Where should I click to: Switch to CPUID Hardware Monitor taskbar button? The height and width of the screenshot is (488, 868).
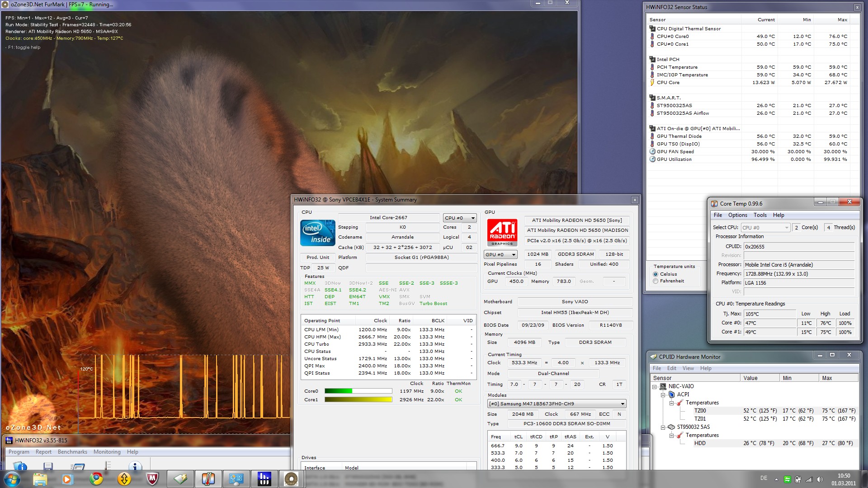click(180, 479)
